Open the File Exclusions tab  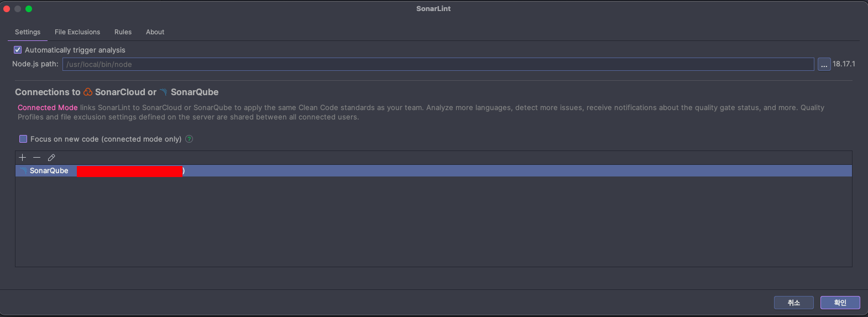pyautogui.click(x=77, y=32)
